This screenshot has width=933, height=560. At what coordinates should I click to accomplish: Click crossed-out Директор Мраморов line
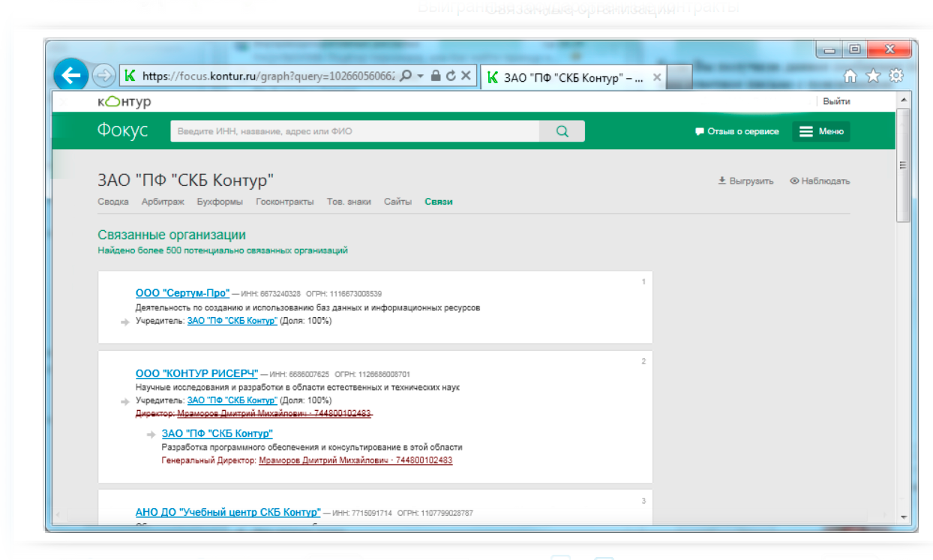coord(253,414)
